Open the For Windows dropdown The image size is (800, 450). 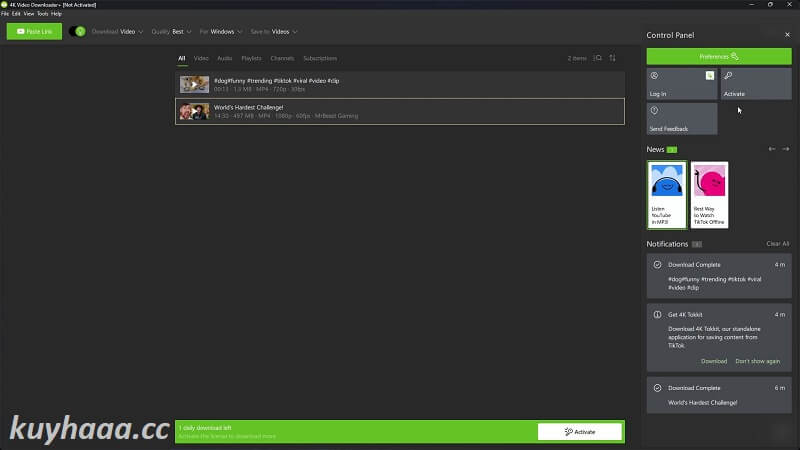click(x=221, y=32)
